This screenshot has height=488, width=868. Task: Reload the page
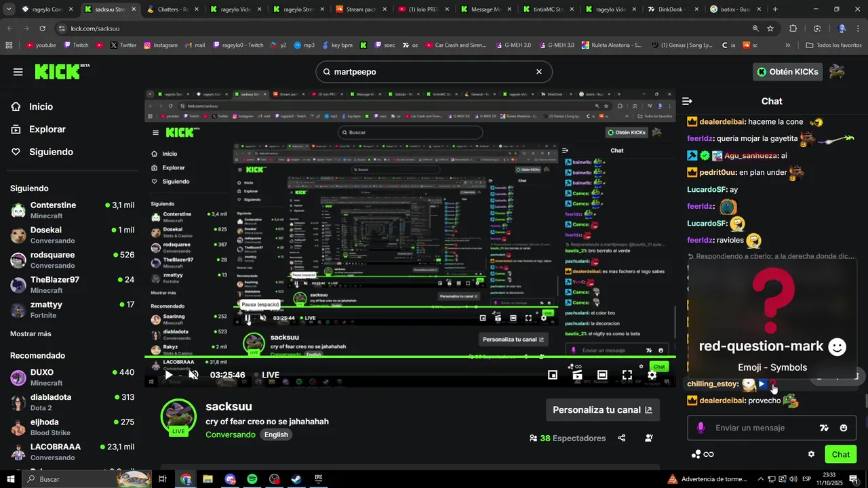42,28
